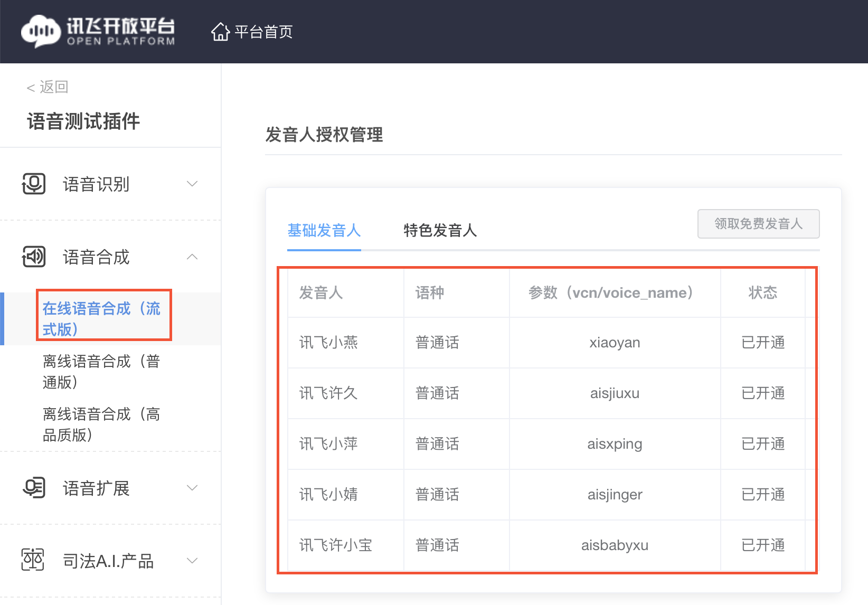Screen dimensions: 868x605
Task: Click the 语音测试插件 app title
Action: click(83, 121)
